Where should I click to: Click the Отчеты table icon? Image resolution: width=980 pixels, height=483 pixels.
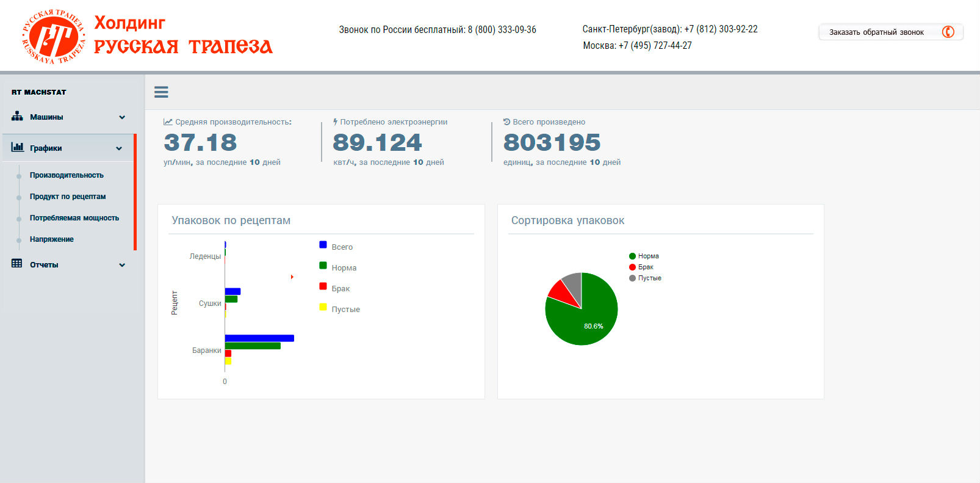pos(17,264)
